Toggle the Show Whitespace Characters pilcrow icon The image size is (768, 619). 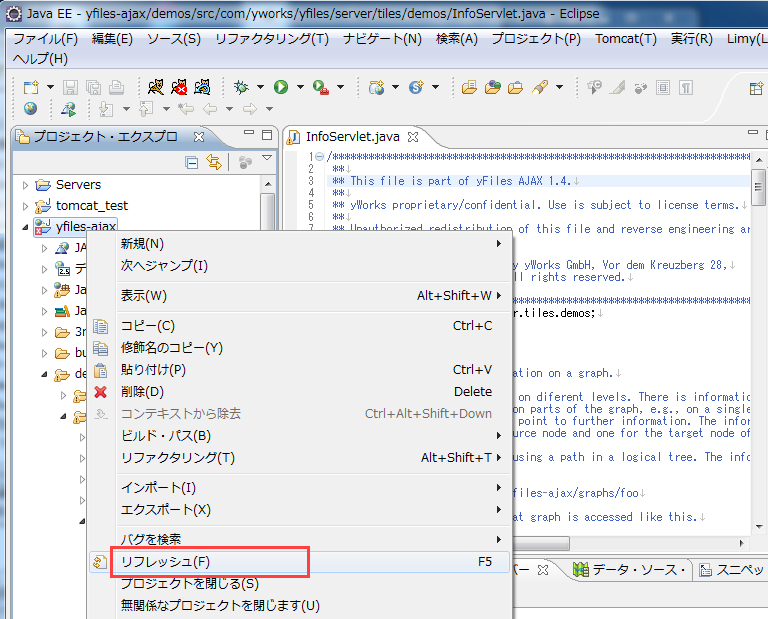tap(686, 87)
